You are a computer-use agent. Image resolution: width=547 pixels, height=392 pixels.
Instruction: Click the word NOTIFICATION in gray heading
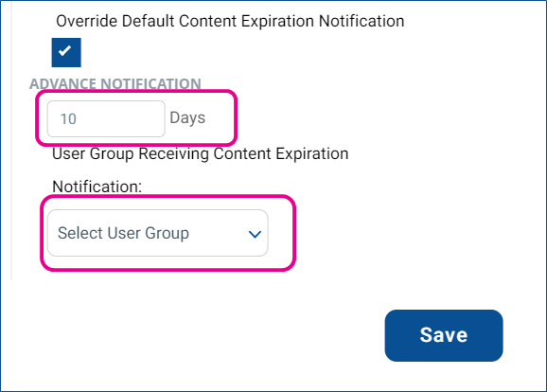[x=150, y=83]
